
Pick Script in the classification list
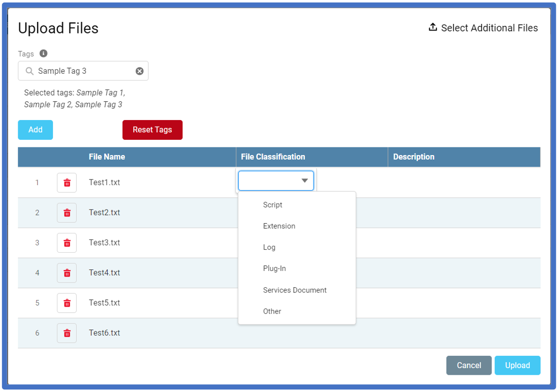272,205
